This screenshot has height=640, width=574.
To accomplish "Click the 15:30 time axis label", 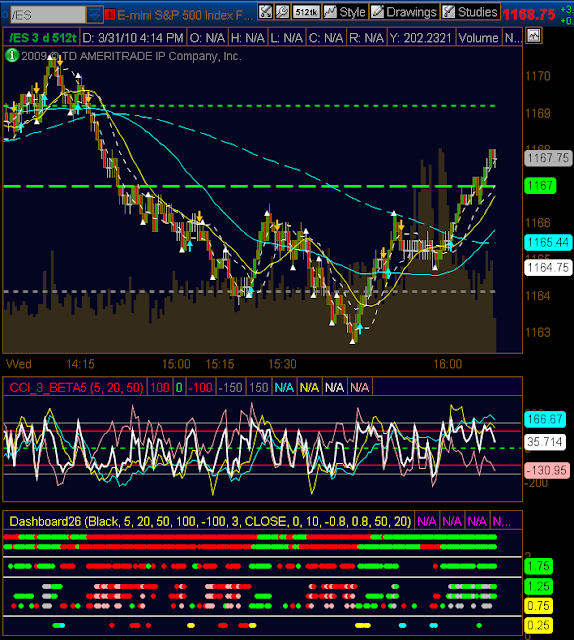I will [282, 364].
